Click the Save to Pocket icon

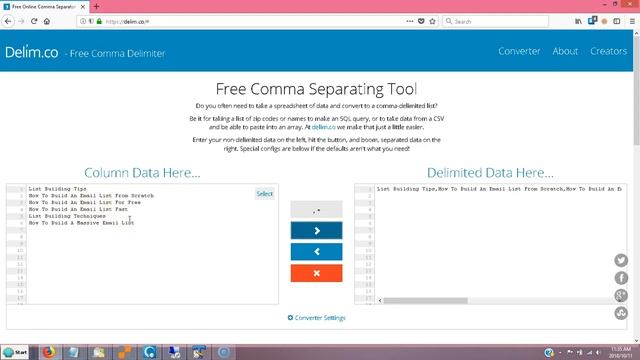click(x=421, y=21)
